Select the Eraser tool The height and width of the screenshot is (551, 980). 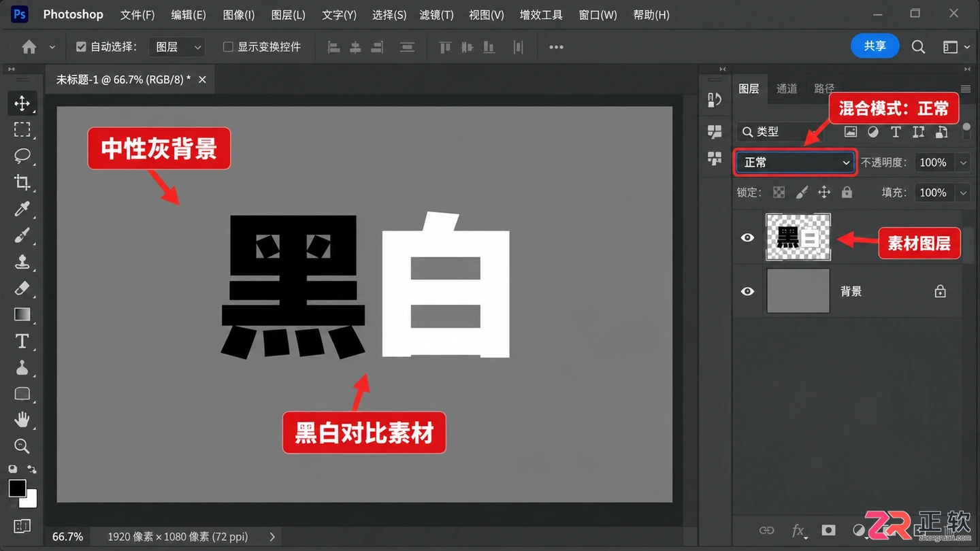coord(22,288)
